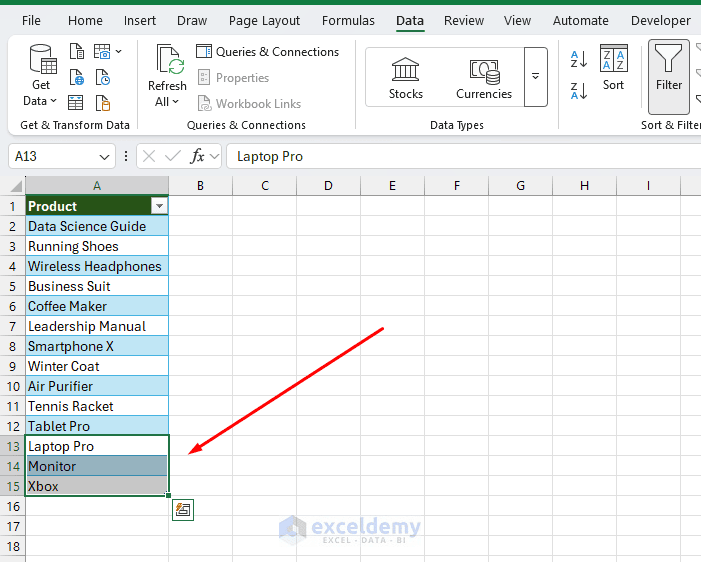The height and width of the screenshot is (562, 701).
Task: Open the File tab
Action: pyautogui.click(x=31, y=21)
